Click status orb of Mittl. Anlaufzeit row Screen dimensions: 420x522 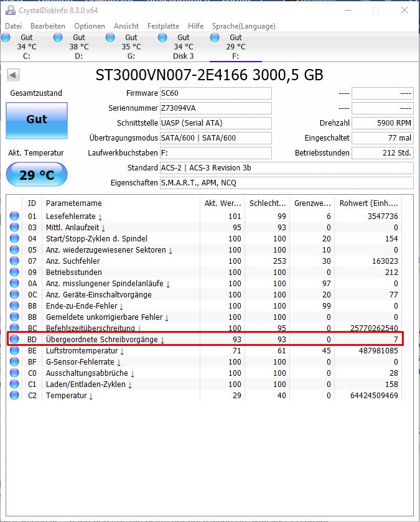[x=14, y=227]
